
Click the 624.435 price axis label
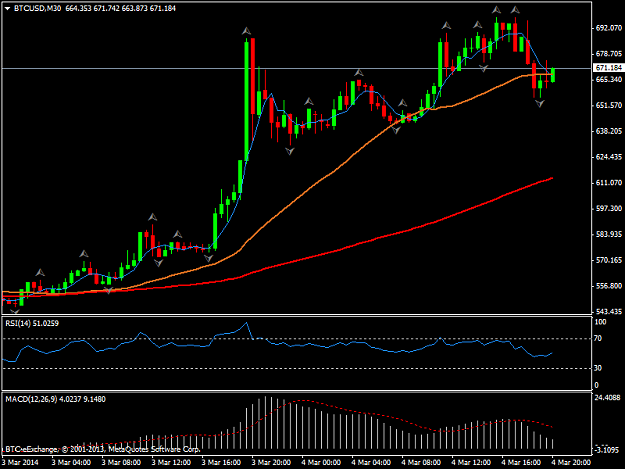click(x=609, y=157)
